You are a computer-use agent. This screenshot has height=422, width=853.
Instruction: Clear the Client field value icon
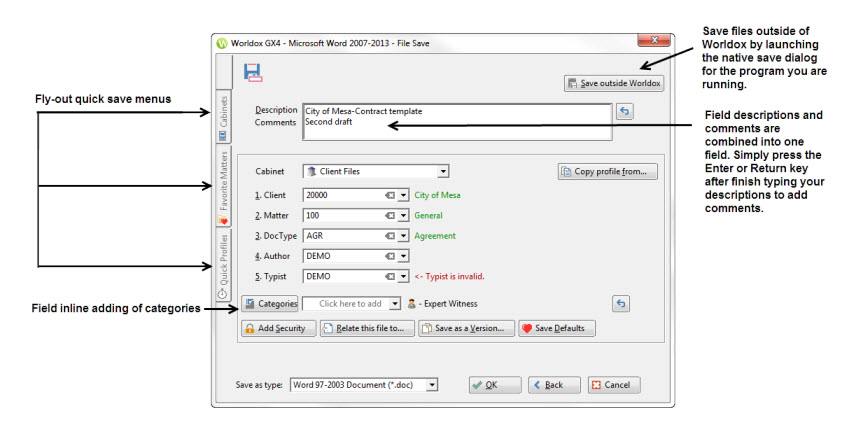390,195
